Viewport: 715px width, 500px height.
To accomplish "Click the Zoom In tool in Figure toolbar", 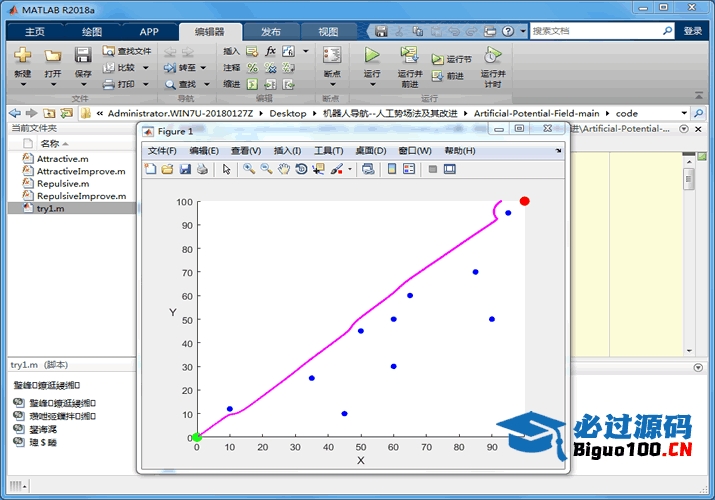I will coord(249,169).
